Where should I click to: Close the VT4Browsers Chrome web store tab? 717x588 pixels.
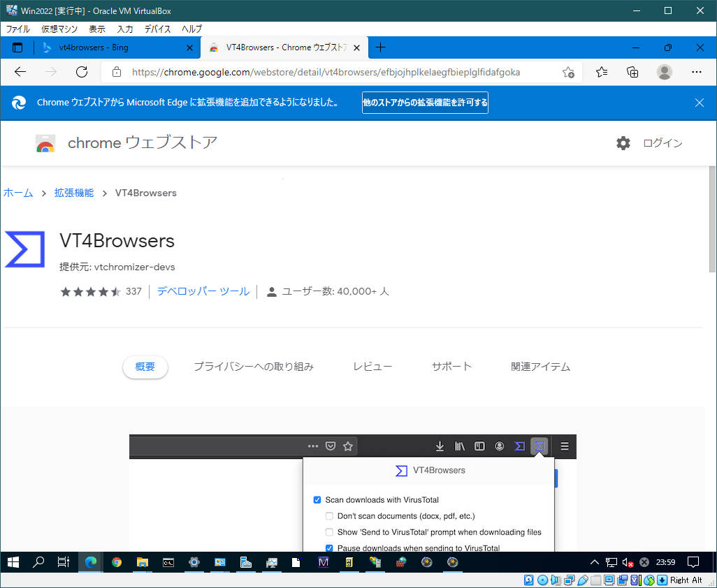point(357,47)
